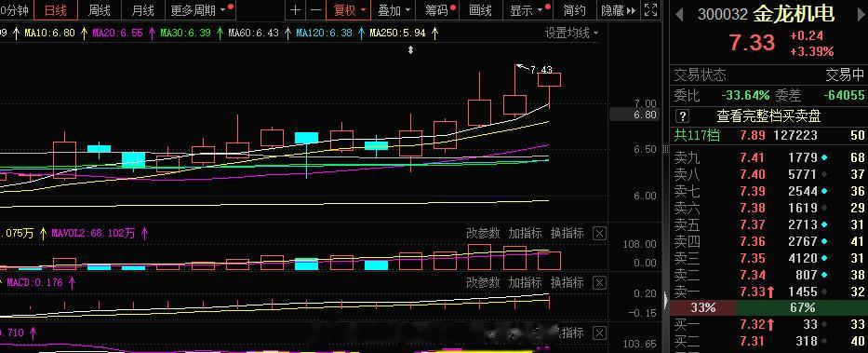Image resolution: width=868 pixels, height=353 pixels.
Task: Click the 卖三 sell price 7.35
Action: [753, 258]
